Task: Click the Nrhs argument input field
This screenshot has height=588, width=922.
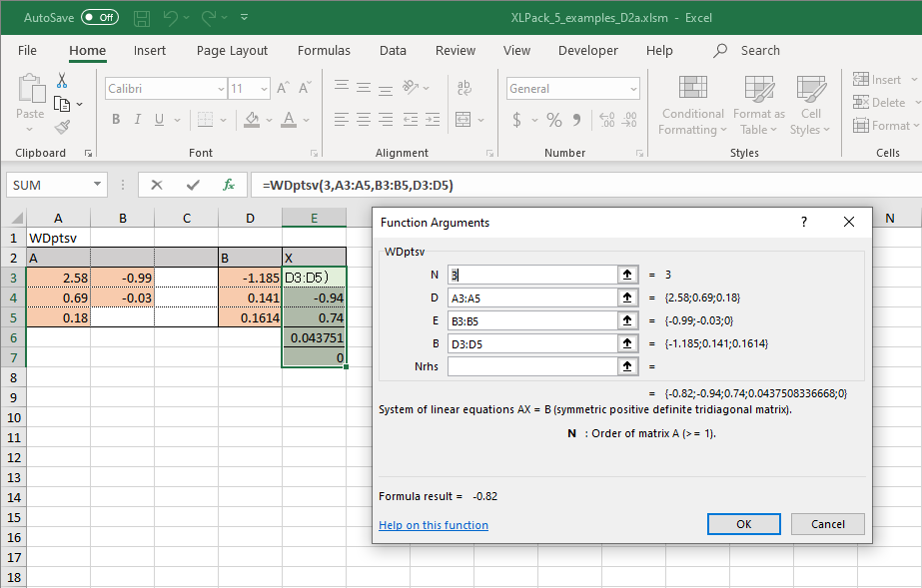Action: click(x=532, y=366)
